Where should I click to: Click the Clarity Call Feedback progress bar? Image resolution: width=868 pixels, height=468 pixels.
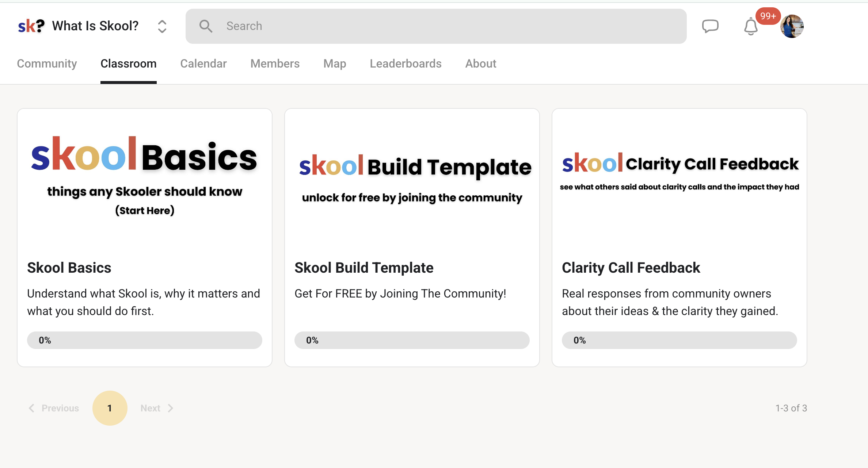679,340
